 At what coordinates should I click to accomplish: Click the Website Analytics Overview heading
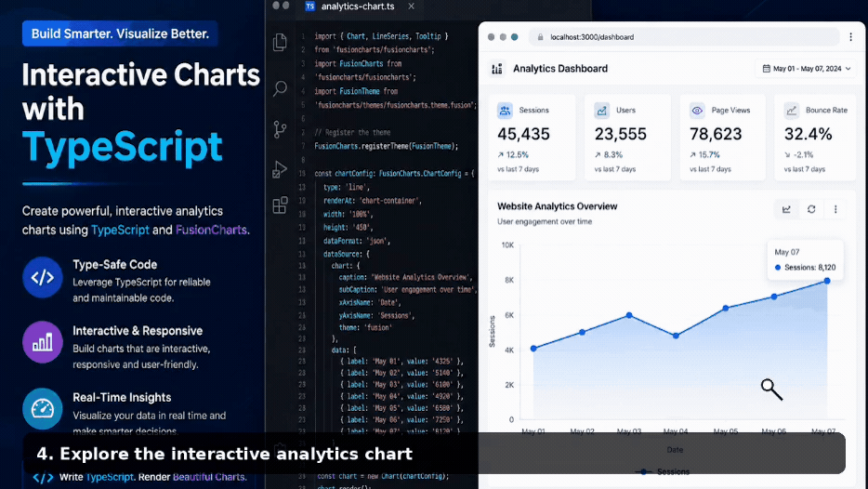coord(557,206)
